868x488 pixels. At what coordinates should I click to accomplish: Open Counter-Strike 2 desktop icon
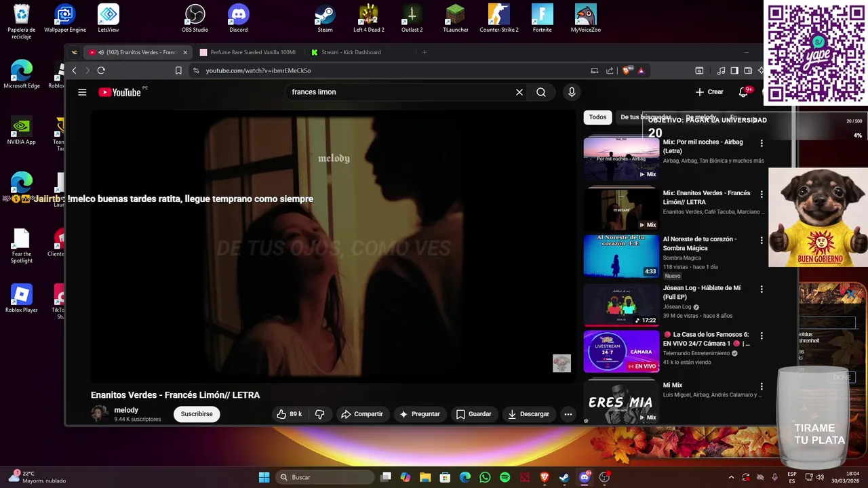pos(499,18)
